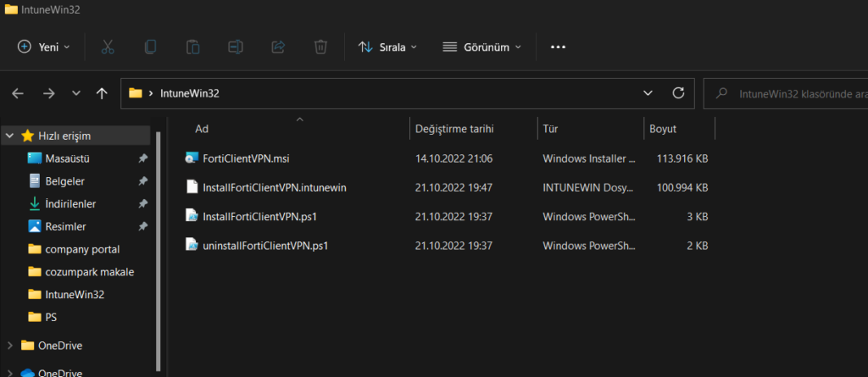The width and height of the screenshot is (868, 377).
Task: Sort by the Boyut size column
Action: tap(663, 129)
